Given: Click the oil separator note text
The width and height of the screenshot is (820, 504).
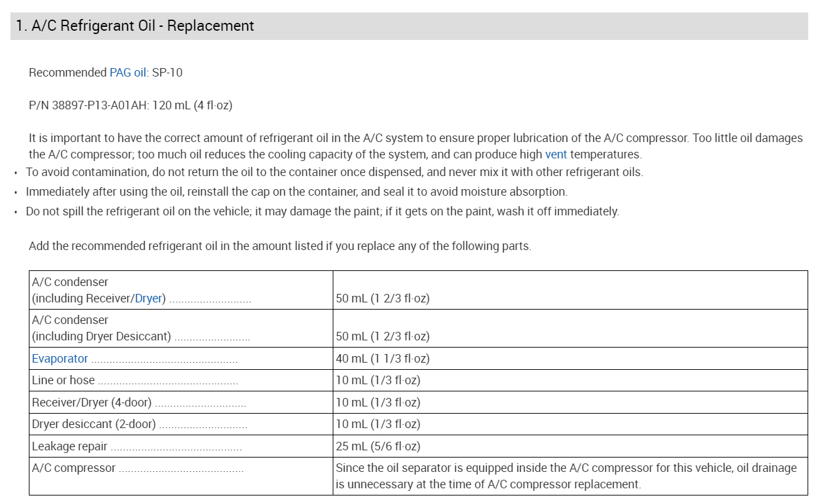Looking at the screenshot, I should (x=566, y=476).
